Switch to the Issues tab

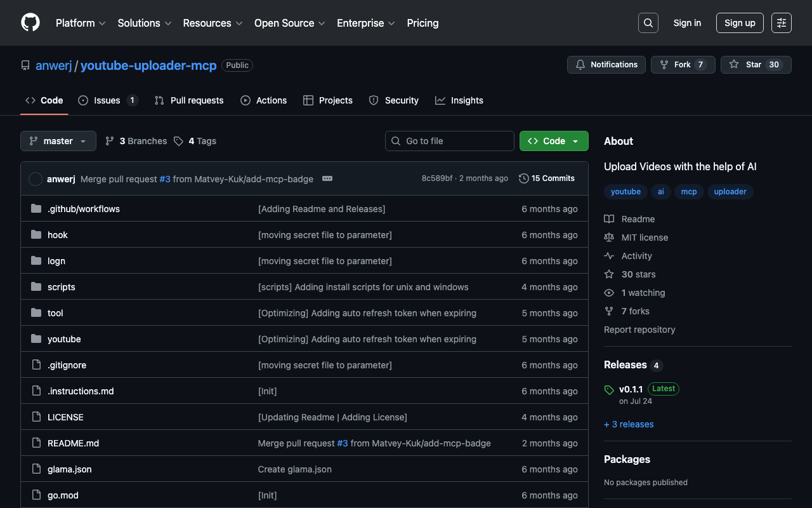tap(107, 100)
